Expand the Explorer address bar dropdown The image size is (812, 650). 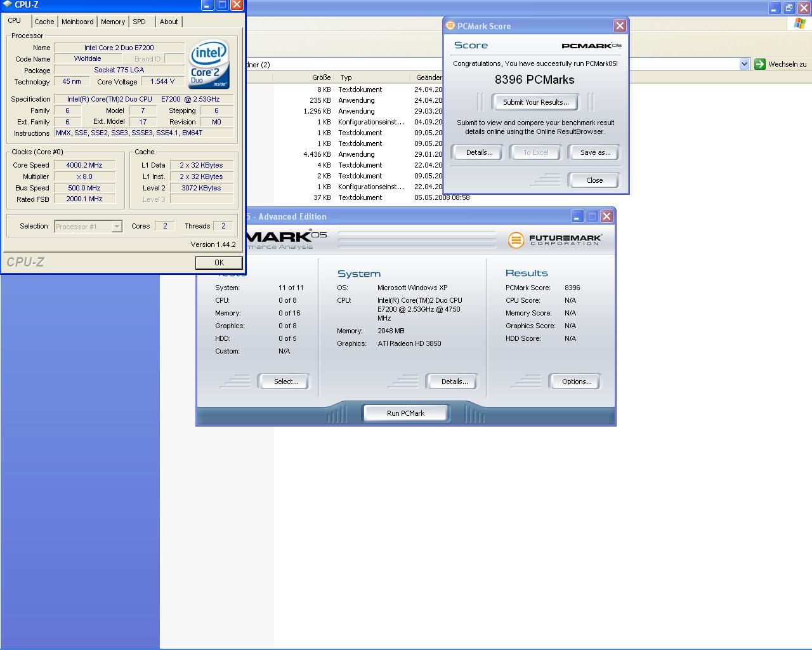point(744,64)
